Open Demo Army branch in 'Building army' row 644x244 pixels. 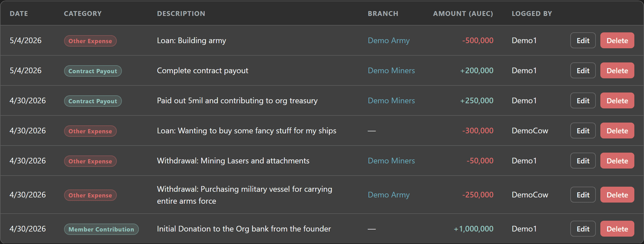click(388, 41)
